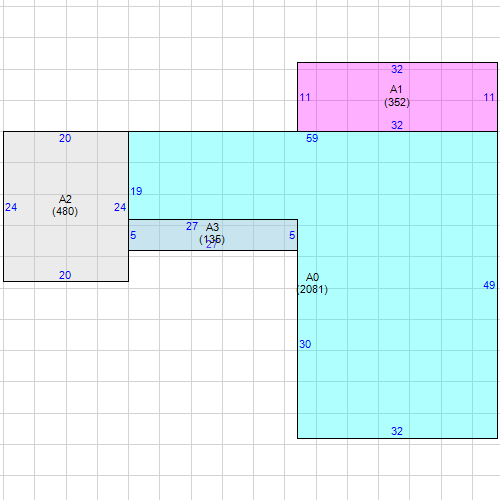Click the 11 dimension on A1's left side
This screenshot has height=500, width=500.
(305, 97)
